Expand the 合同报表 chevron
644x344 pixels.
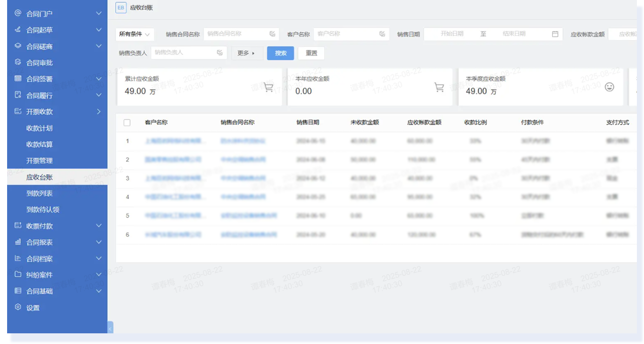(x=99, y=242)
